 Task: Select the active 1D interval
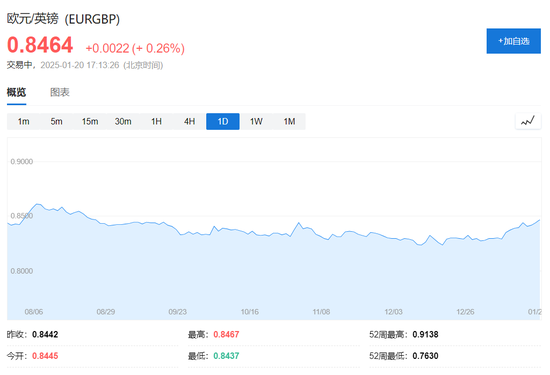click(x=223, y=121)
